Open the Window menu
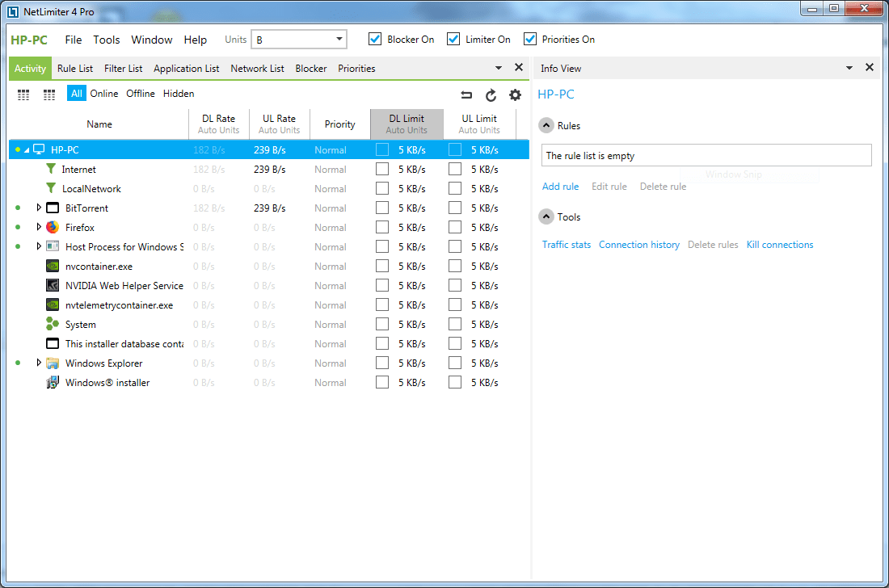889x588 pixels. 152,40
